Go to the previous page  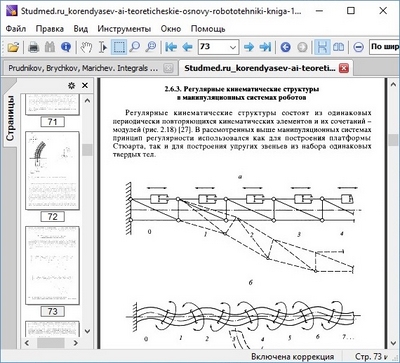[x=187, y=47]
